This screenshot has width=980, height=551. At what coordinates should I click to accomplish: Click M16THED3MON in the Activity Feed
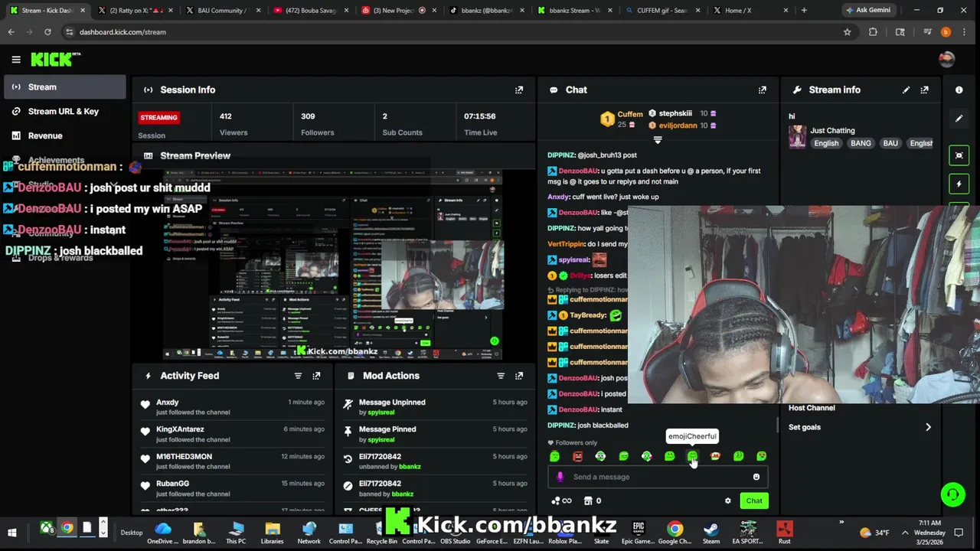[184, 457]
